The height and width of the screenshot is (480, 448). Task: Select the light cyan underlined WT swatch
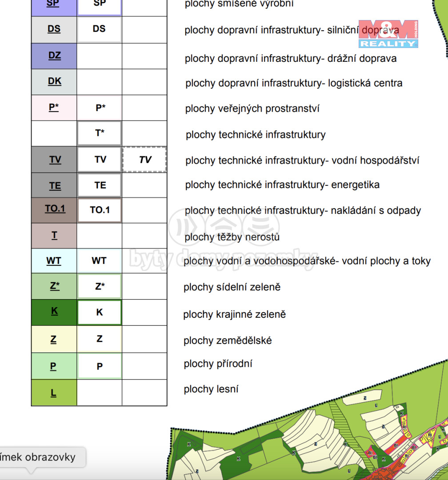click(54, 261)
